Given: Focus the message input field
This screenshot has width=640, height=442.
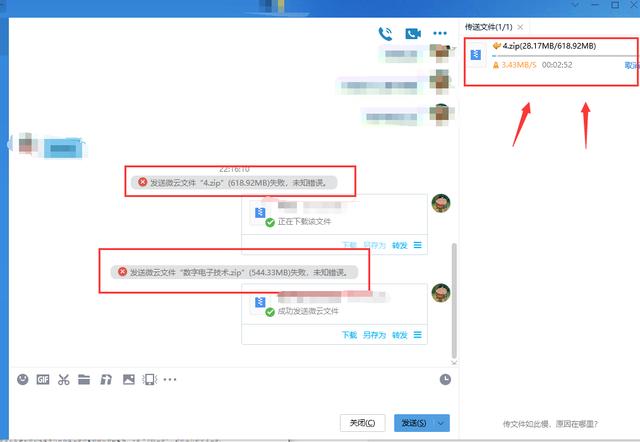Looking at the screenshot, I should pos(233,400).
